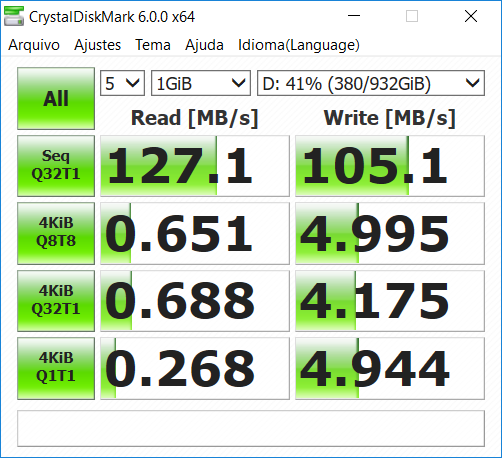Open the test size dropdown showing 1GiB
The width and height of the screenshot is (502, 458).
[x=201, y=83]
